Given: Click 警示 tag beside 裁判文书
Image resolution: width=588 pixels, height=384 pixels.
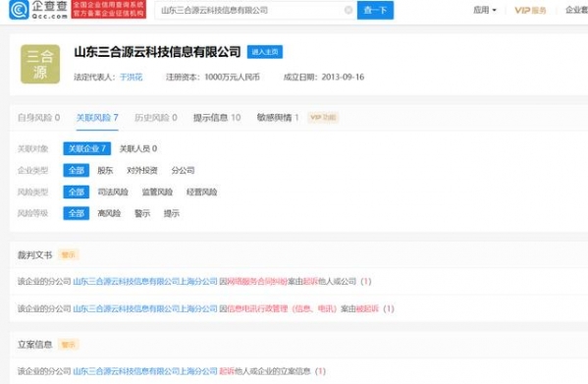Looking at the screenshot, I should [x=69, y=255].
